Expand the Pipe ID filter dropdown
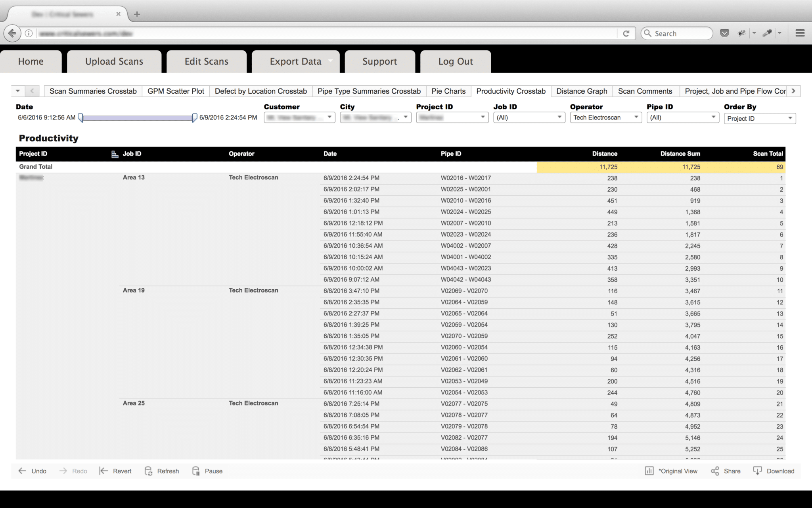The image size is (812, 508). click(682, 117)
